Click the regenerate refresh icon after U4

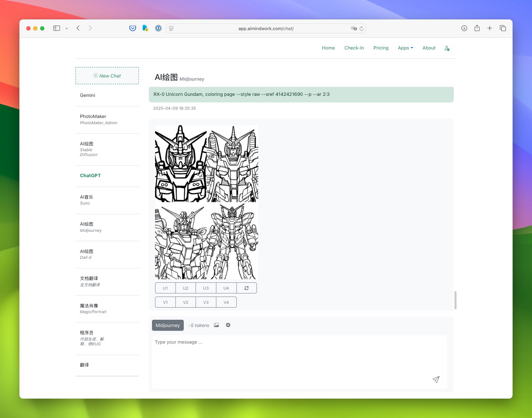(x=246, y=288)
